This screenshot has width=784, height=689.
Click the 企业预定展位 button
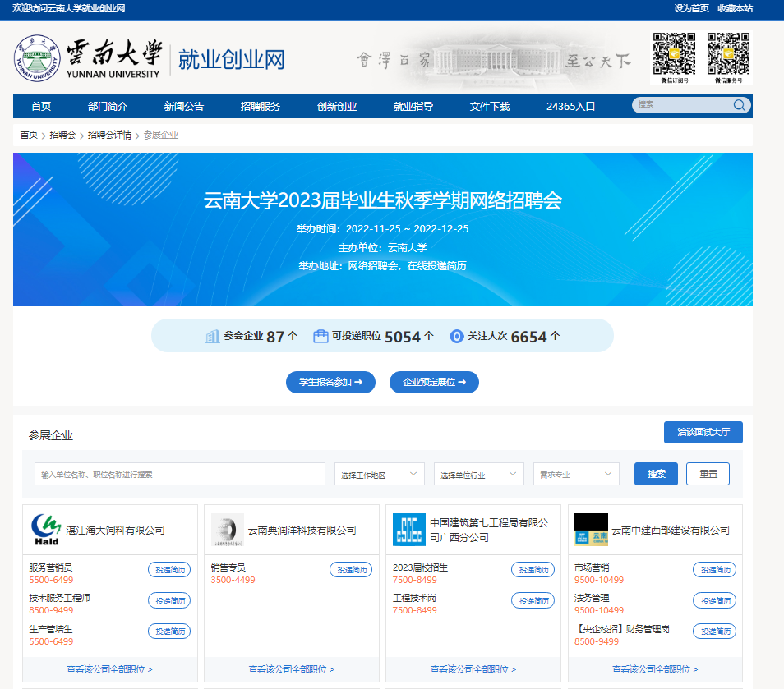point(434,382)
